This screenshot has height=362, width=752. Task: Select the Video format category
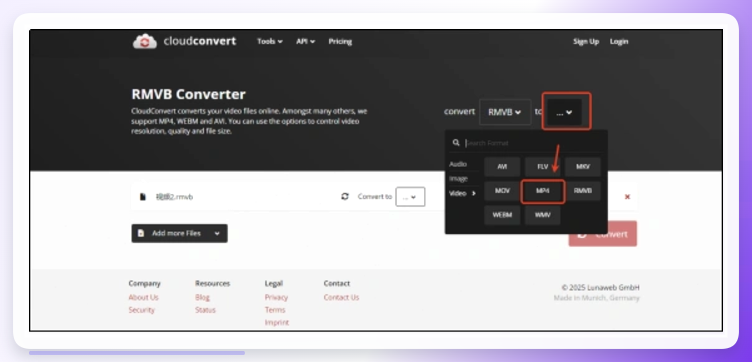click(462, 193)
